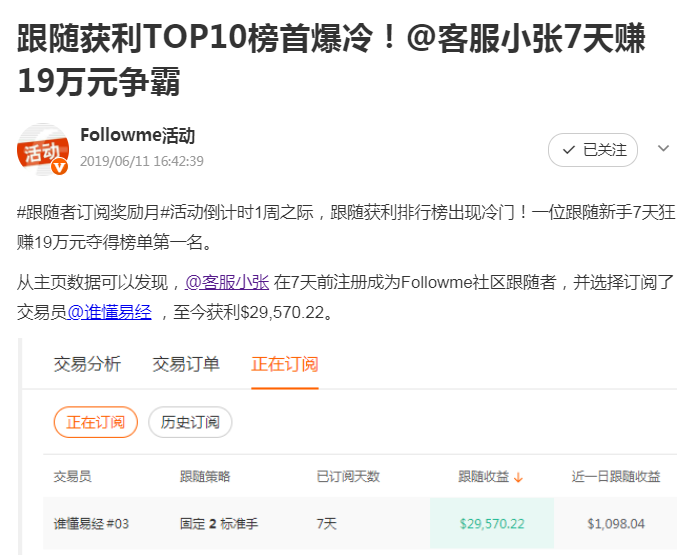Expand the chevron menu beside 已关注
The height and width of the screenshot is (555, 694).
click(663, 148)
